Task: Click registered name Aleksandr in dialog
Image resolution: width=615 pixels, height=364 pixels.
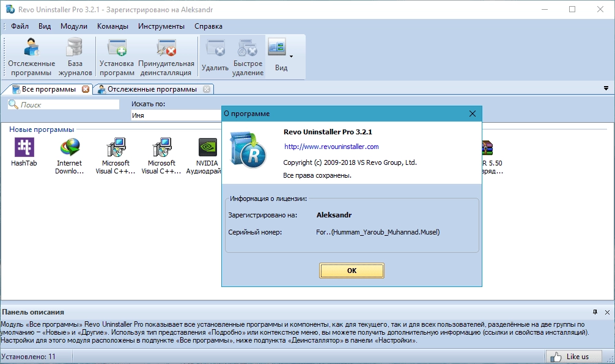Action: (x=334, y=215)
